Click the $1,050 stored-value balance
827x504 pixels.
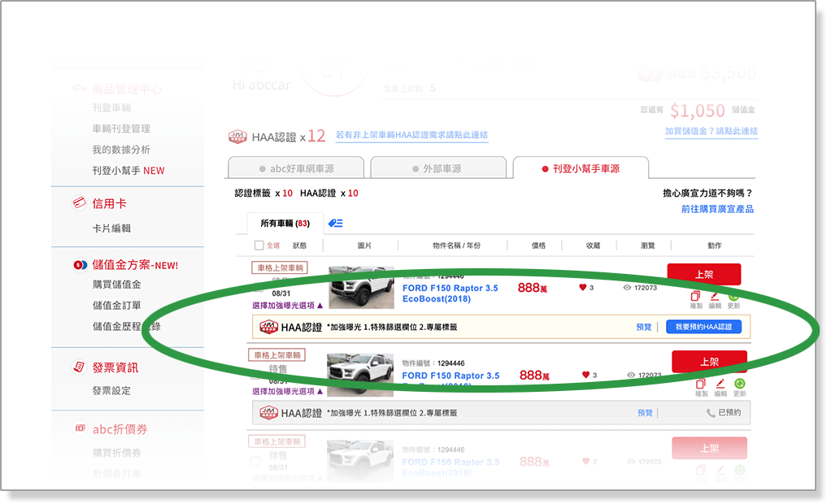point(698,111)
